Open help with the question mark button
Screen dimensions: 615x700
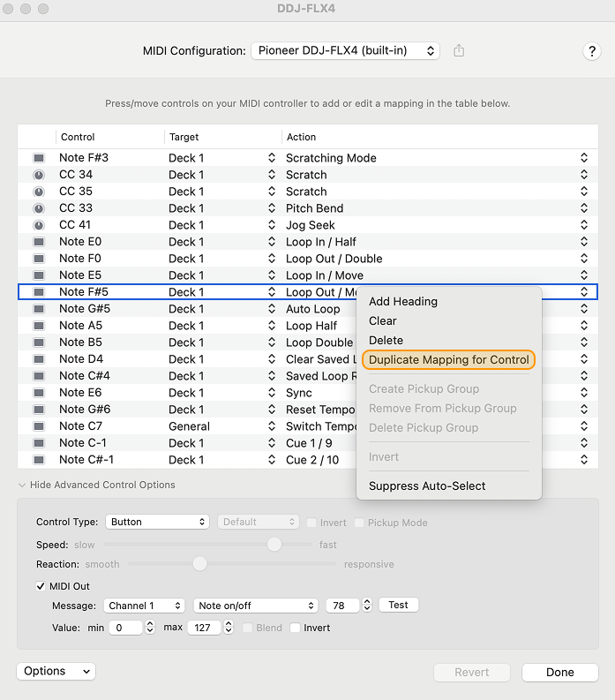pos(592,51)
